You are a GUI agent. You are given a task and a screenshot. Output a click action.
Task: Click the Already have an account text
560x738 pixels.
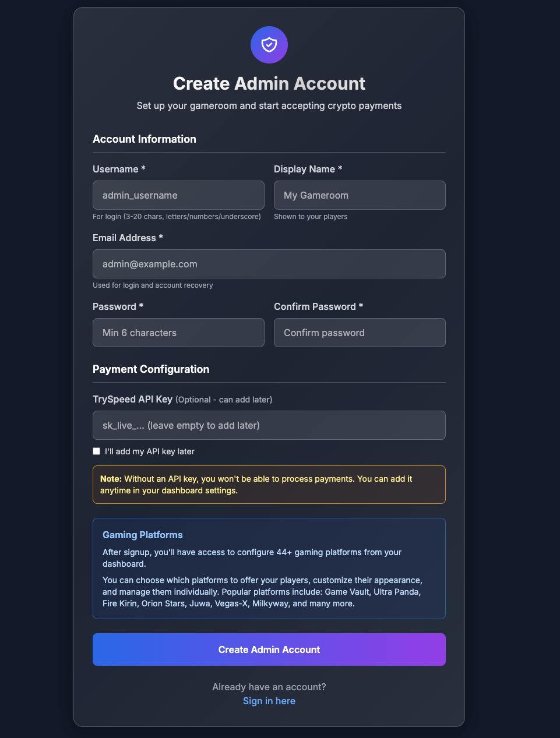coord(269,687)
